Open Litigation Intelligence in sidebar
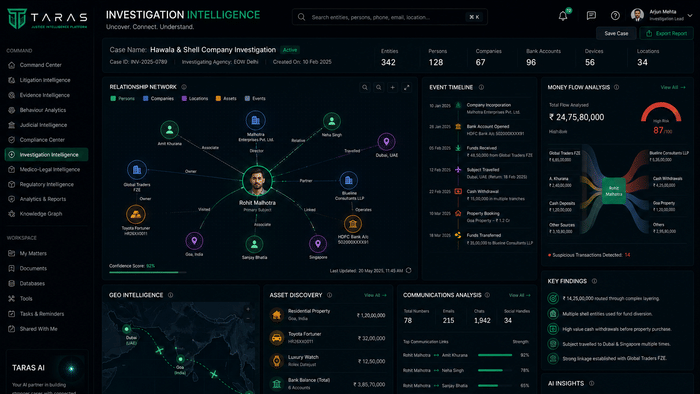Viewport: 700px width, 394px height. [x=46, y=80]
